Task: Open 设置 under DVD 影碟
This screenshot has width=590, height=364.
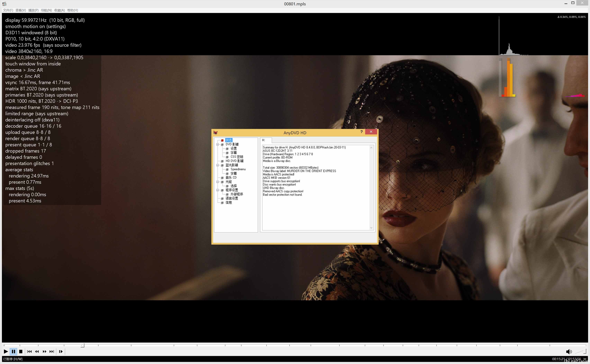Action: point(233,149)
